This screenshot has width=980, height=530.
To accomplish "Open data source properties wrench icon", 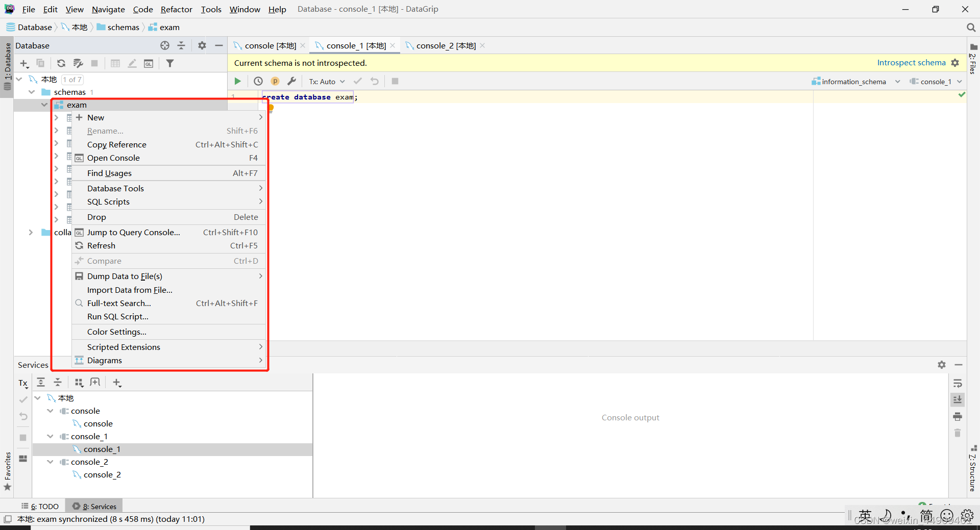I will click(292, 81).
